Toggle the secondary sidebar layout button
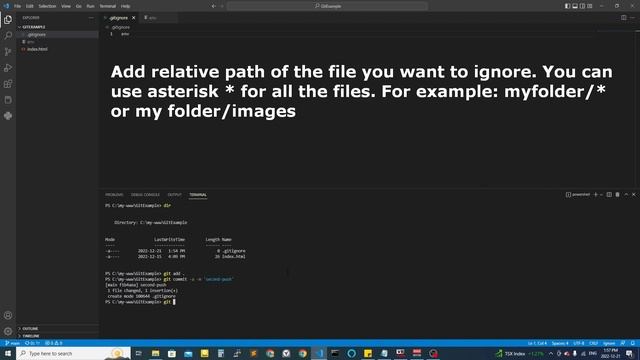 [x=582, y=6]
